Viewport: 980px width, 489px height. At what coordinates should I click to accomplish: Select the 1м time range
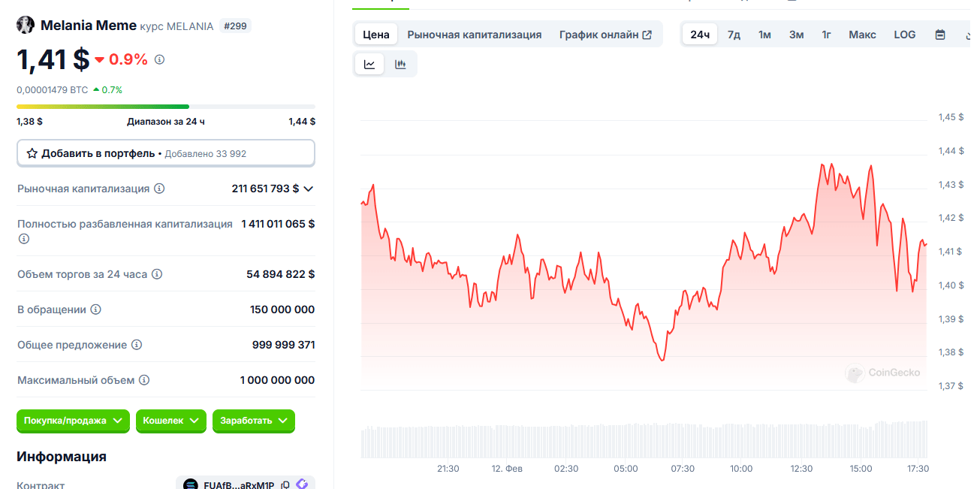[x=764, y=35]
